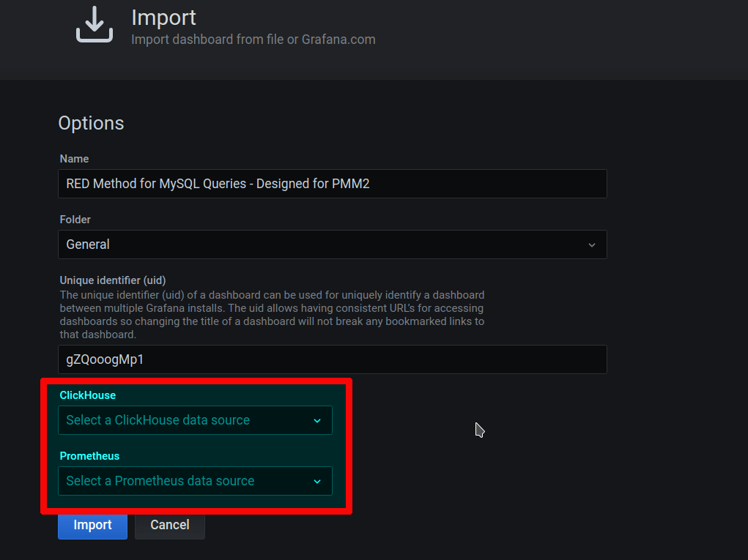Click 'Import dashboard from file or Grafana.com' subtitle

[253, 40]
